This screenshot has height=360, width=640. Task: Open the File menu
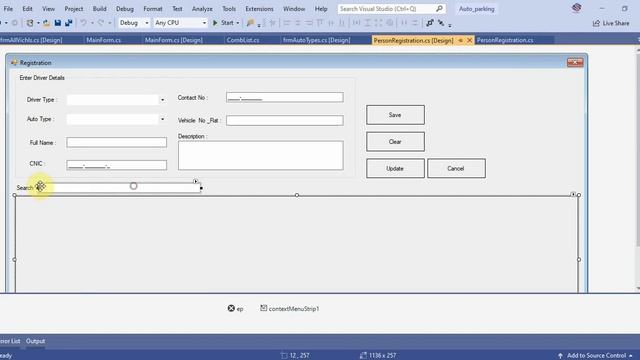[x=8, y=9]
